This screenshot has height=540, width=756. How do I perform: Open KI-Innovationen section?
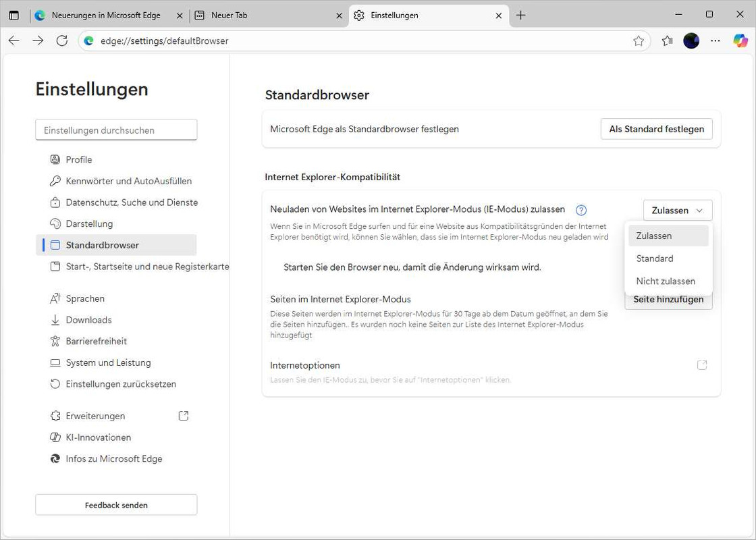pos(116,437)
